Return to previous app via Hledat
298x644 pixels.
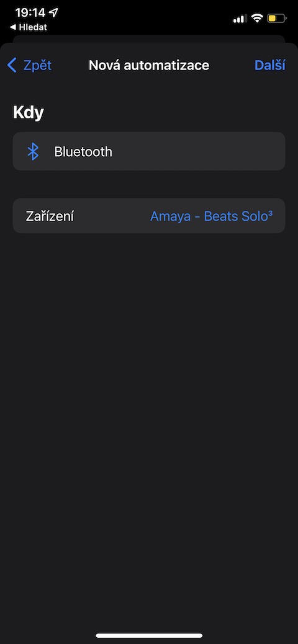tap(33, 27)
